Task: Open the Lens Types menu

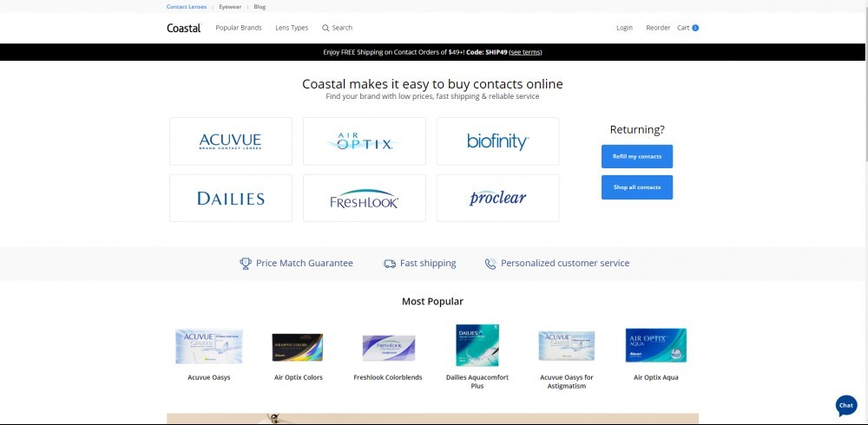Action: (x=292, y=28)
